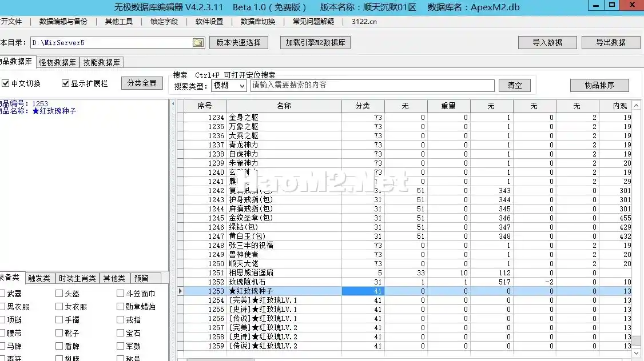Check the 头盔 category box

click(x=59, y=294)
